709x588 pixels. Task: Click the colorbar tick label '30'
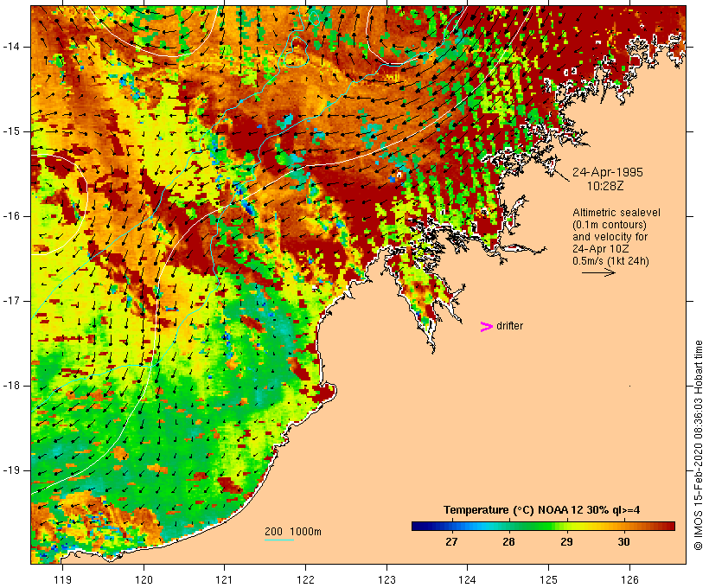coord(624,542)
